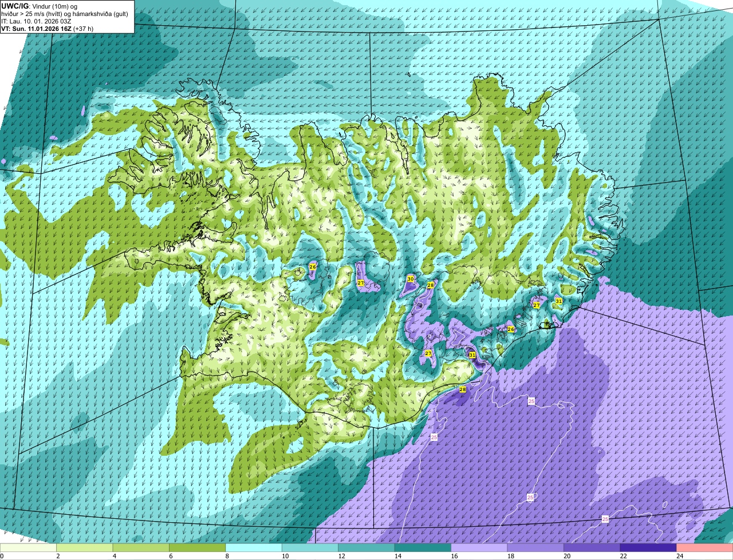The image size is (733, 560).
Task: Select the light yellow-green 2–4 m/s swatch
Action: [x=85, y=547]
